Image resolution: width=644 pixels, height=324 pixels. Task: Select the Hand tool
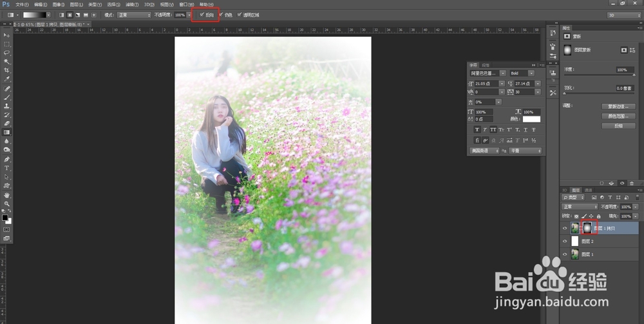[x=6, y=195]
